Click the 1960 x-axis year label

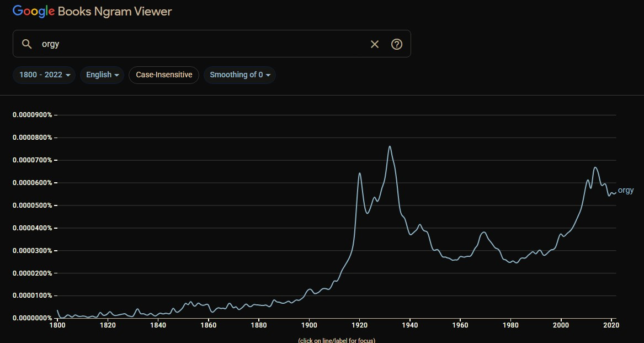click(460, 325)
